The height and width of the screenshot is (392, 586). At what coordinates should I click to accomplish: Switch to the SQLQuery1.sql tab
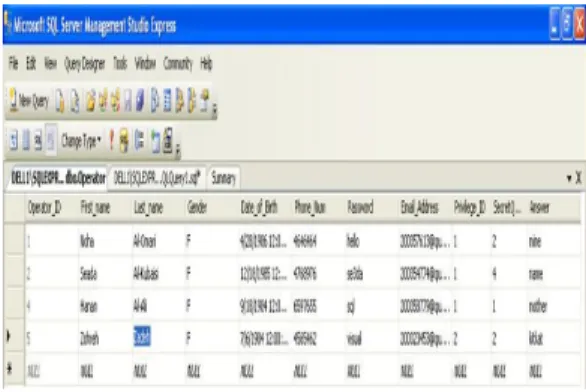click(157, 179)
